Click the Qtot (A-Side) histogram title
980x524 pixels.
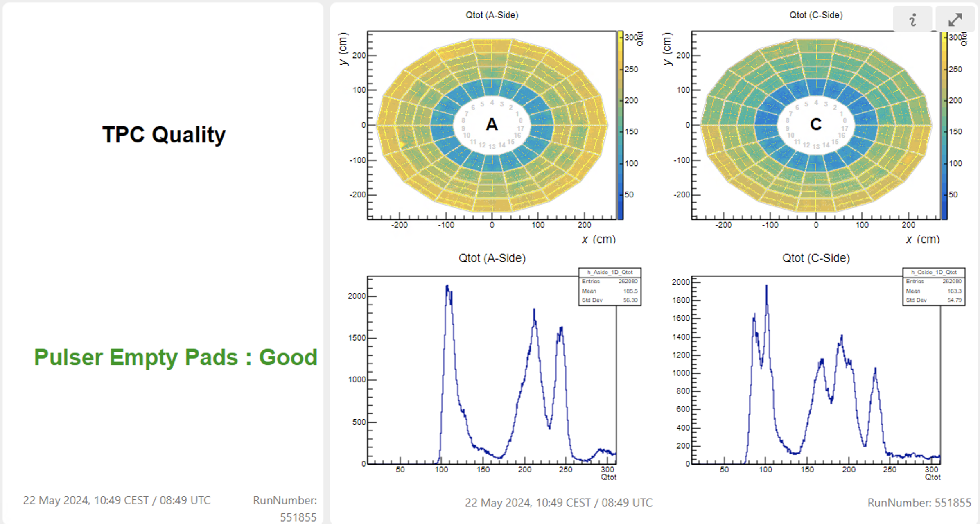[492, 258]
